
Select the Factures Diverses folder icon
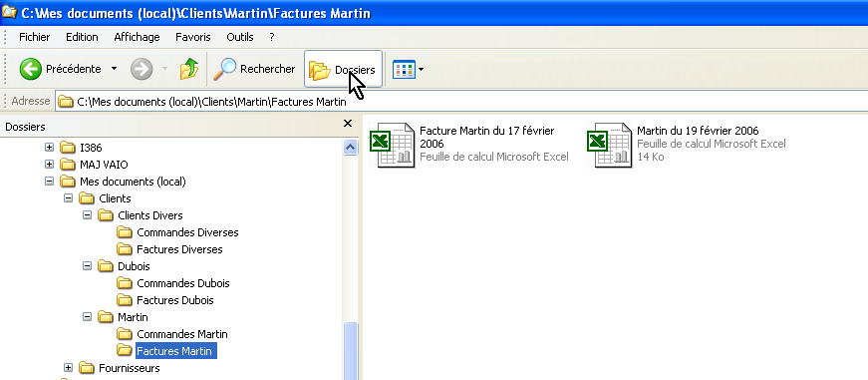tap(125, 249)
